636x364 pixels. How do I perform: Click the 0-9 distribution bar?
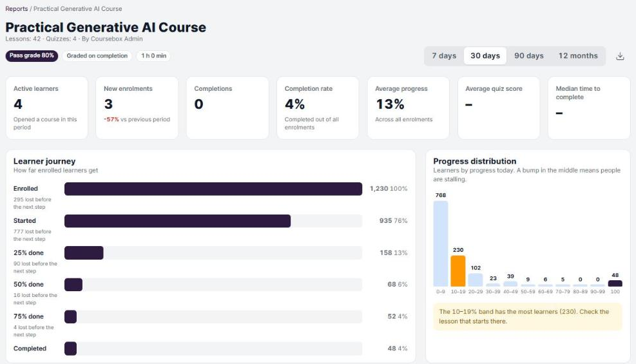(441, 244)
